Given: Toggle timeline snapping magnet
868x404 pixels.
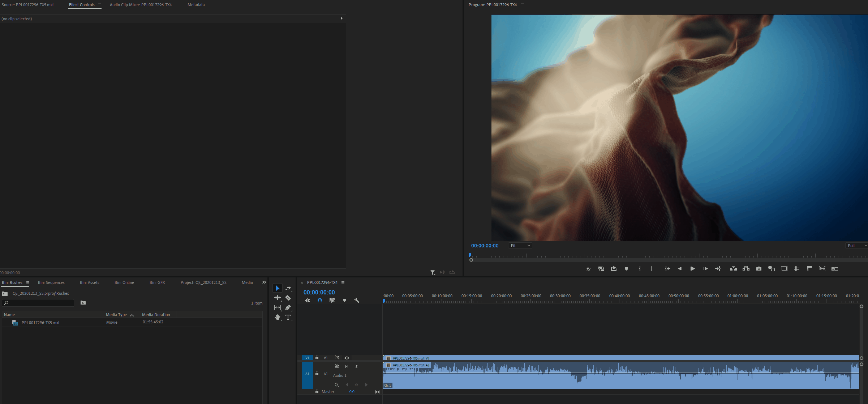Looking at the screenshot, I should point(320,300).
